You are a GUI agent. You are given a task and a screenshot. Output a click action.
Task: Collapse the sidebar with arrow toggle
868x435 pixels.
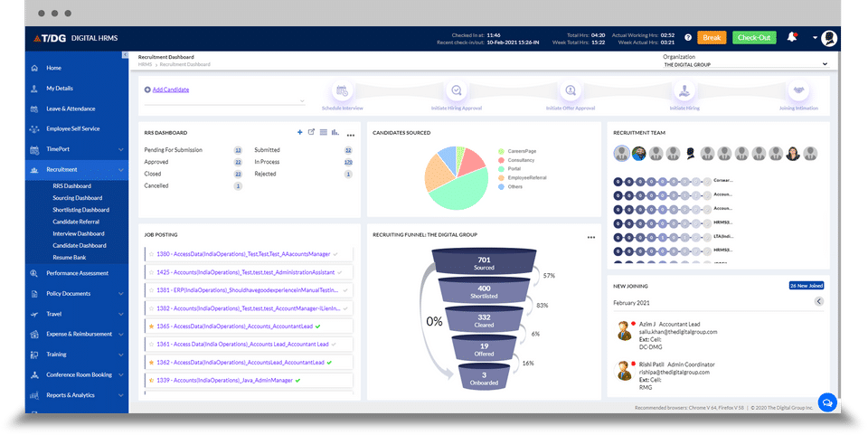point(125,55)
